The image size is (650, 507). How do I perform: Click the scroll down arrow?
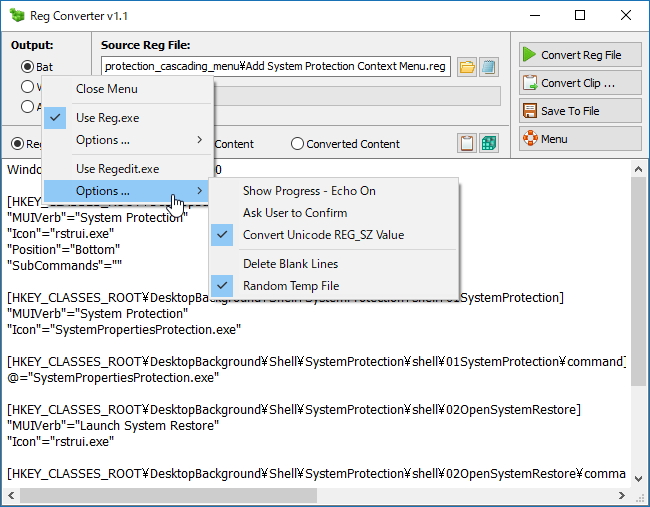638,479
